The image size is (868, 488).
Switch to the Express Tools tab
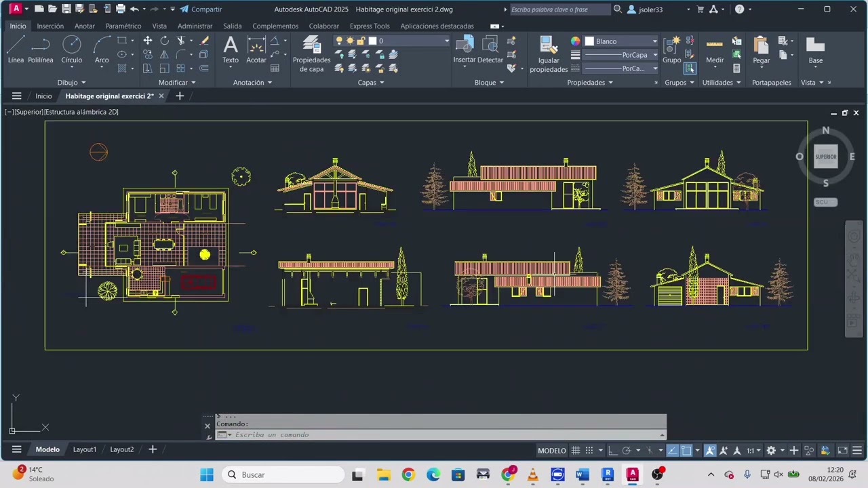(x=370, y=26)
